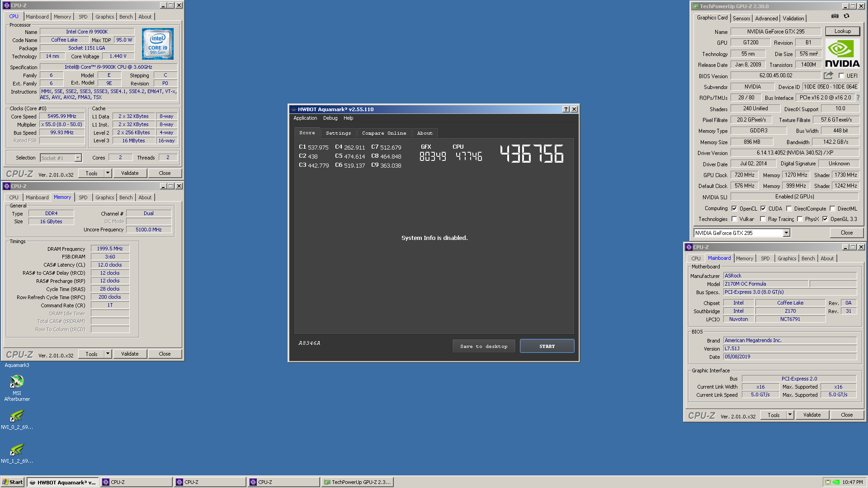Click Close in Memory CPU-Z window
868x488 pixels.
click(165, 354)
